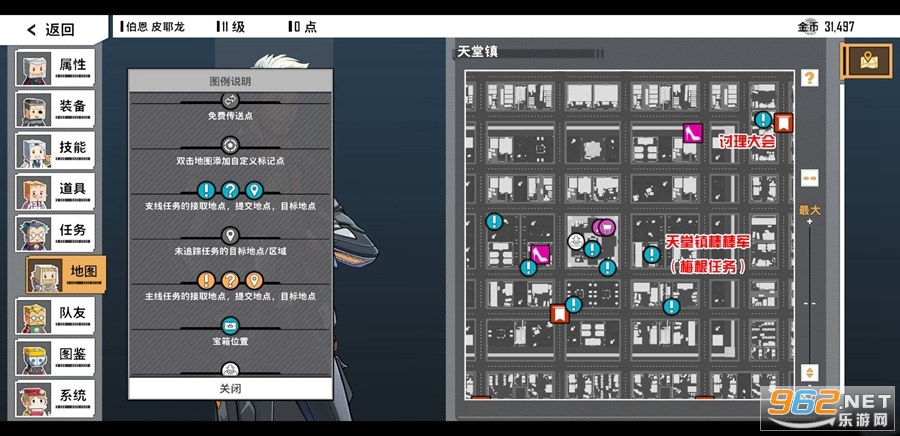Click the teal exclamation side-quest legend icon
900x436 pixels.
(x=207, y=190)
